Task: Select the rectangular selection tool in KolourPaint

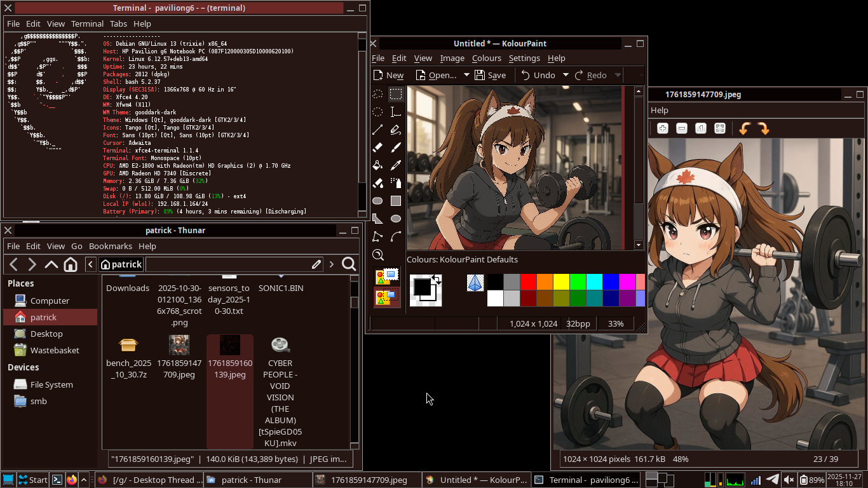Action: click(x=395, y=94)
